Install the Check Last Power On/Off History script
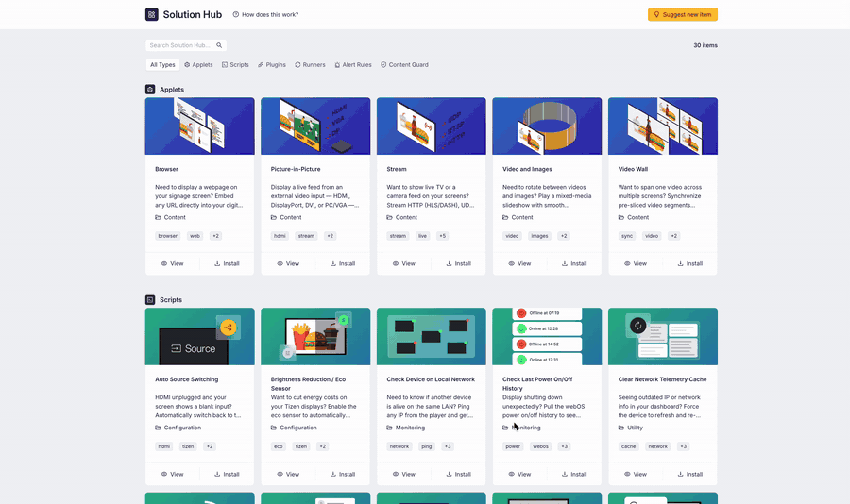Screen dimensions: 850x504 click(574, 474)
